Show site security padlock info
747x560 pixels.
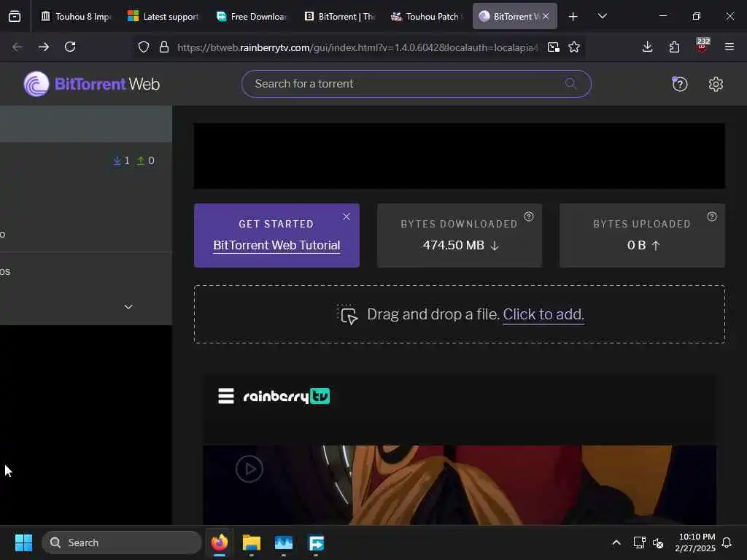(164, 47)
